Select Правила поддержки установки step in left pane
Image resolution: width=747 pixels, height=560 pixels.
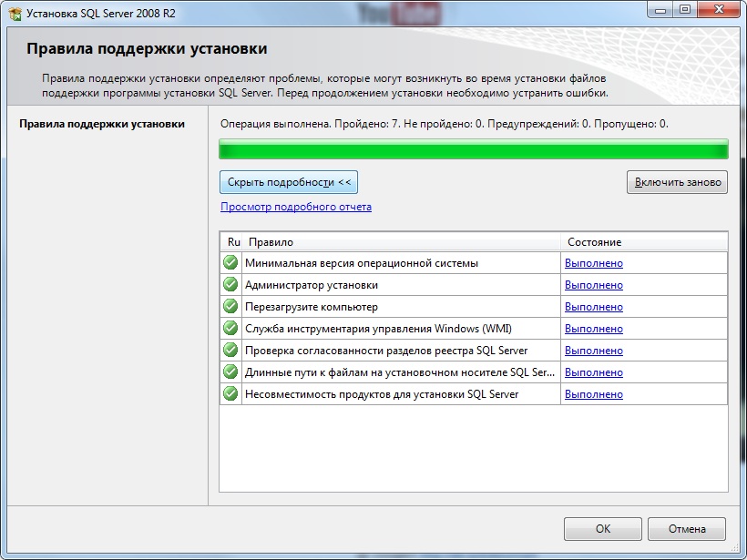click(x=102, y=124)
